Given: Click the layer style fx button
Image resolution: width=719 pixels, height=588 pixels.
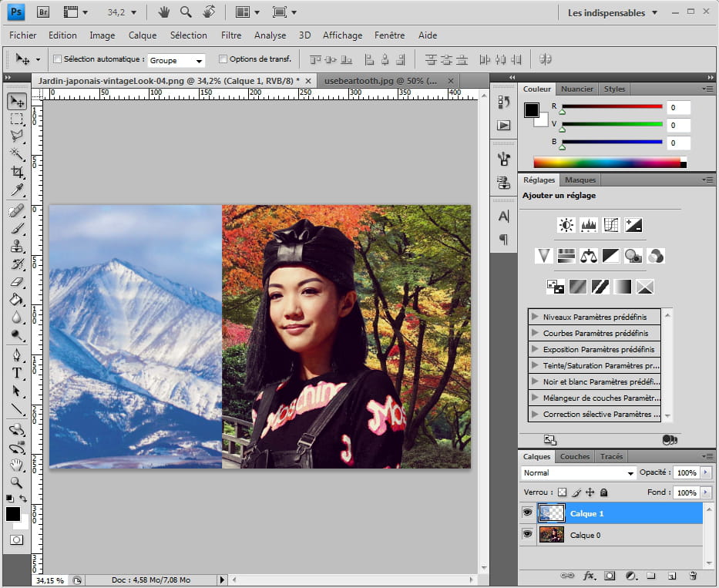Looking at the screenshot, I should click(x=589, y=576).
